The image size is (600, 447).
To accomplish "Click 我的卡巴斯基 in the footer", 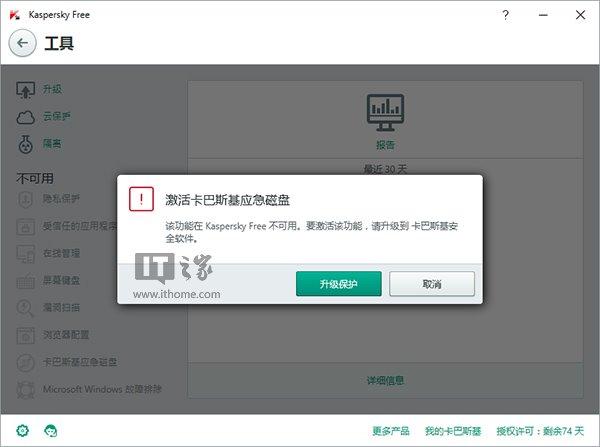I will click(453, 431).
